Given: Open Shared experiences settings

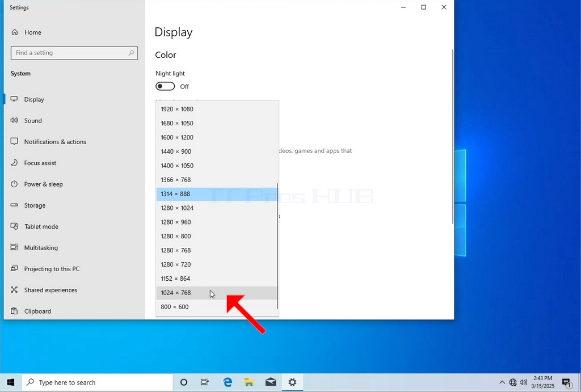Looking at the screenshot, I should (50, 290).
